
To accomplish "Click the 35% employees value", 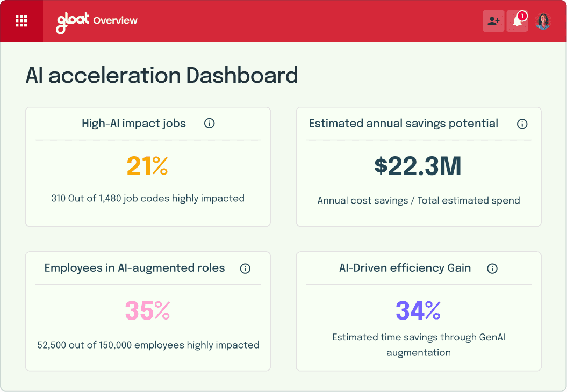I will 147,311.
